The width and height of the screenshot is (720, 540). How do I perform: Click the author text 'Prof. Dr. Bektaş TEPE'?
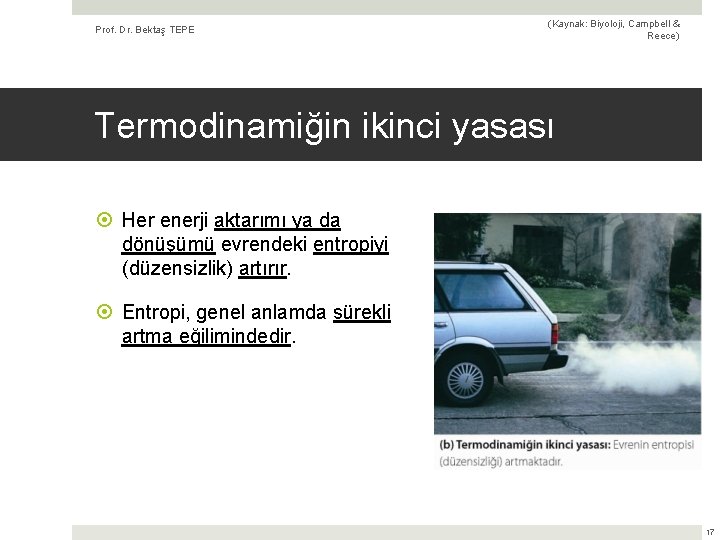pyautogui.click(x=145, y=30)
